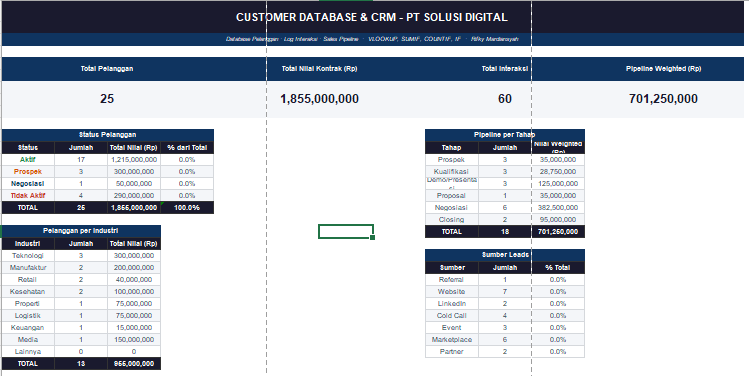Click the large KPI value 25
The width and height of the screenshot is (749, 376).
(107, 99)
